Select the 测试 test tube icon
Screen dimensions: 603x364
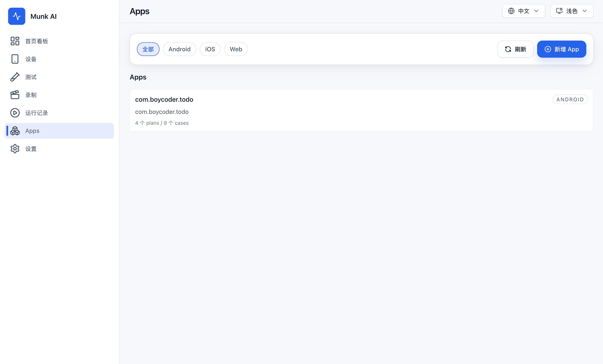pyautogui.click(x=15, y=77)
